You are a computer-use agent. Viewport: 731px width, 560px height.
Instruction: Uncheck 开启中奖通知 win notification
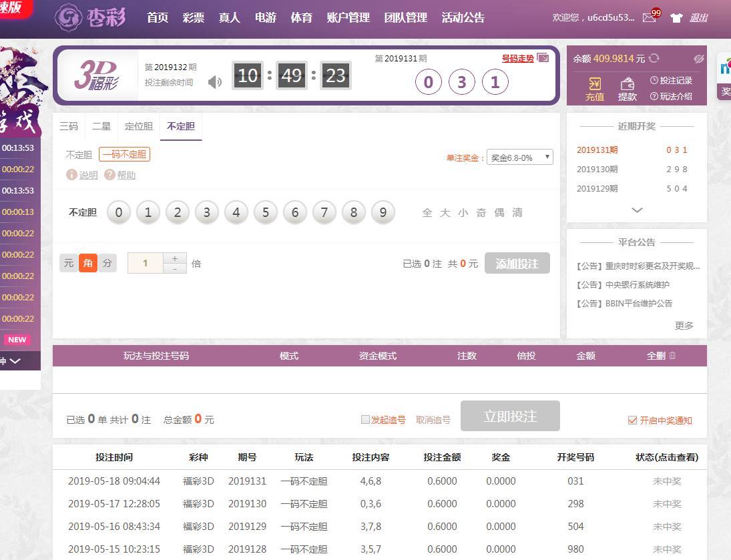pyautogui.click(x=632, y=421)
